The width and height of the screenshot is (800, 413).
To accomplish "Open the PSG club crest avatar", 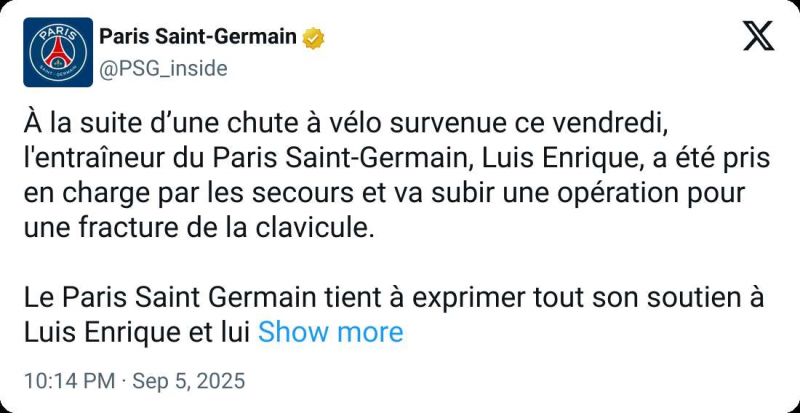I will (x=58, y=52).
